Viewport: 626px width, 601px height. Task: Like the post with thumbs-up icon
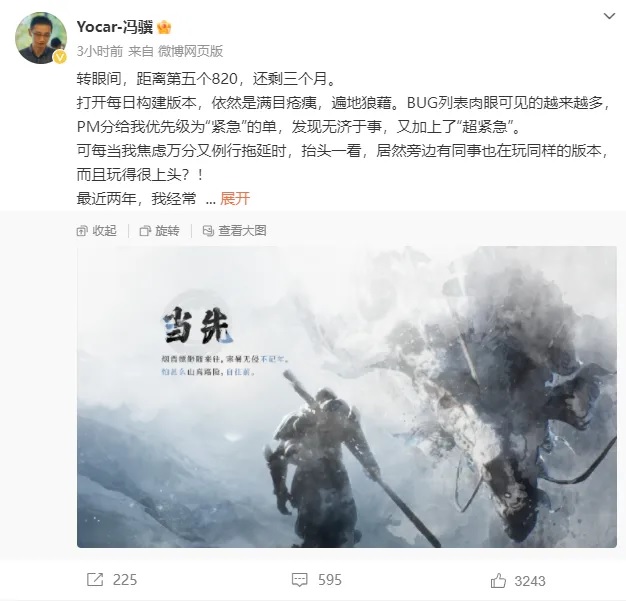coord(498,581)
